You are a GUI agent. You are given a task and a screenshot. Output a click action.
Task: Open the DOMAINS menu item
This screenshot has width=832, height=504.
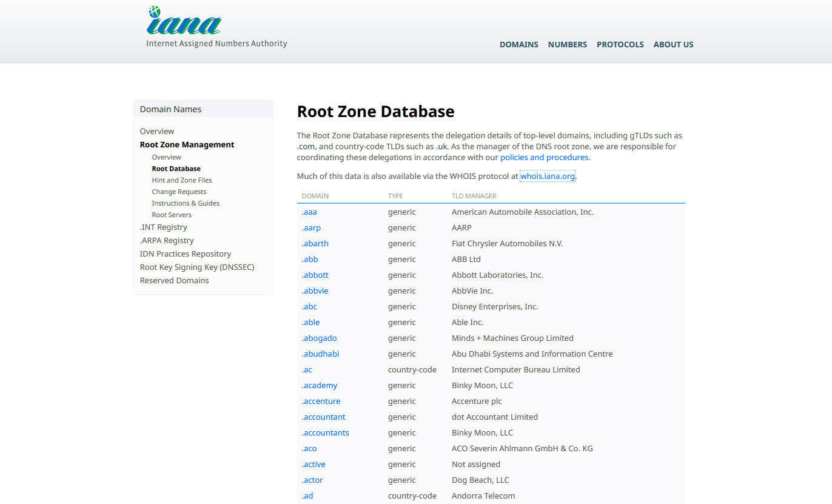coord(519,44)
